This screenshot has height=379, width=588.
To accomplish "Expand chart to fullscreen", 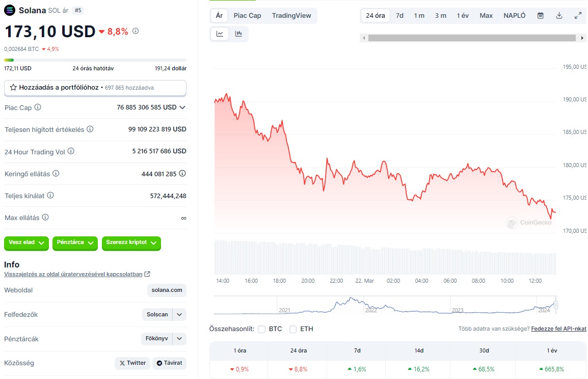I will [x=578, y=16].
